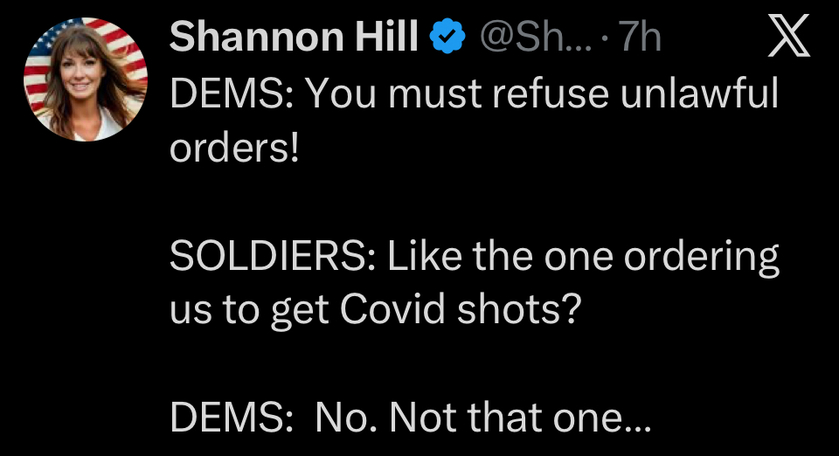
Task: Click the X logo icon
Action: [786, 39]
